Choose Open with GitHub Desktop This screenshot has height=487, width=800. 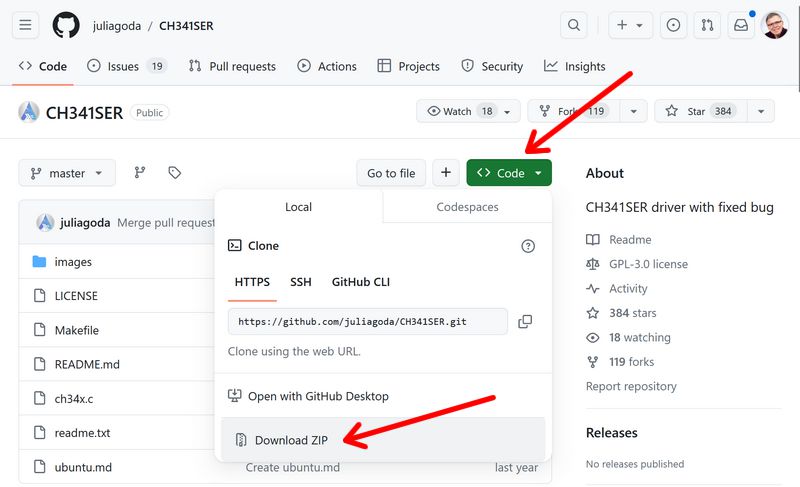[309, 396]
